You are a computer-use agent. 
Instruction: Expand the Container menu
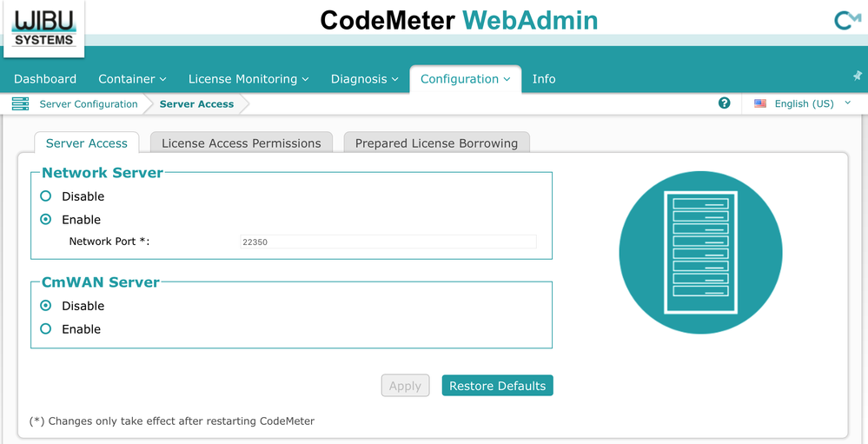tap(132, 79)
